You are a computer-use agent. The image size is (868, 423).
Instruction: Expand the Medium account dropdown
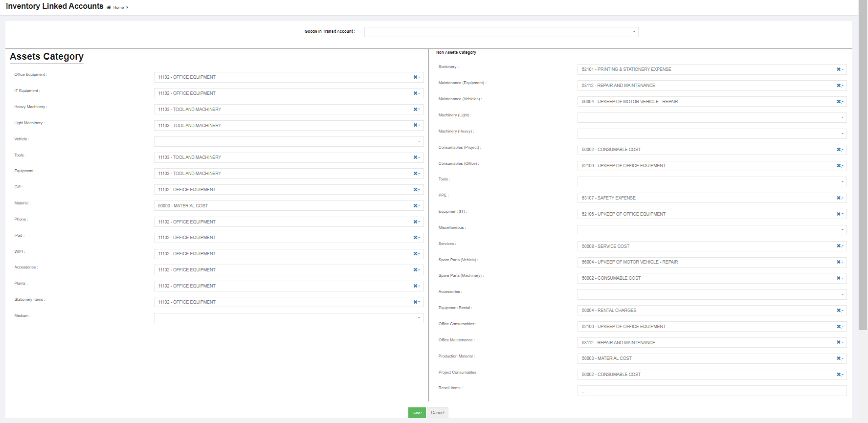coord(289,318)
